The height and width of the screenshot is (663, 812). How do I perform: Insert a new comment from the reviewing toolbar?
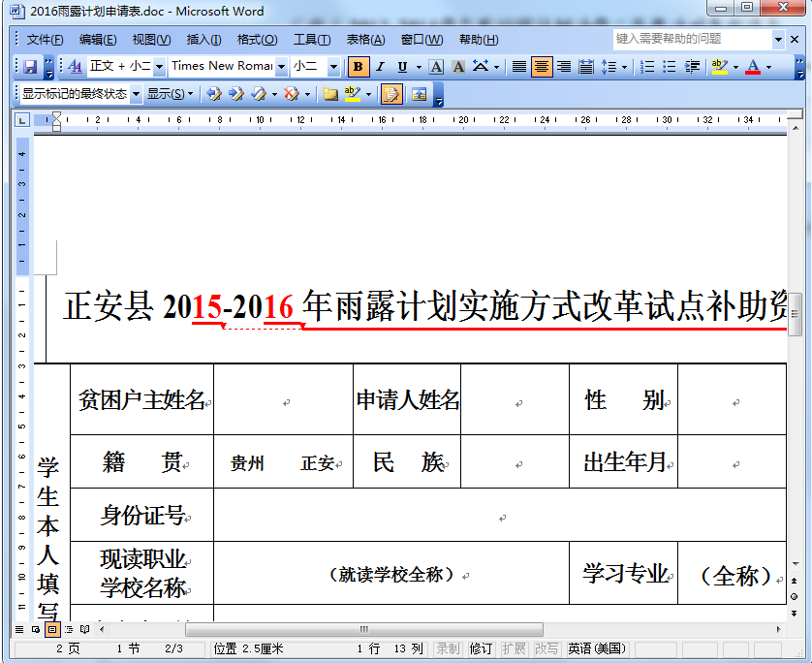(x=330, y=94)
